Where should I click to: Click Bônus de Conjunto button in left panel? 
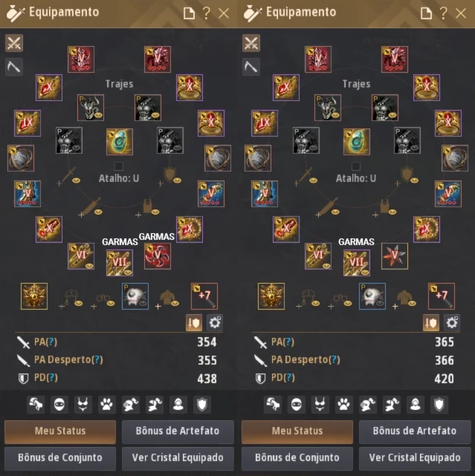click(x=60, y=458)
